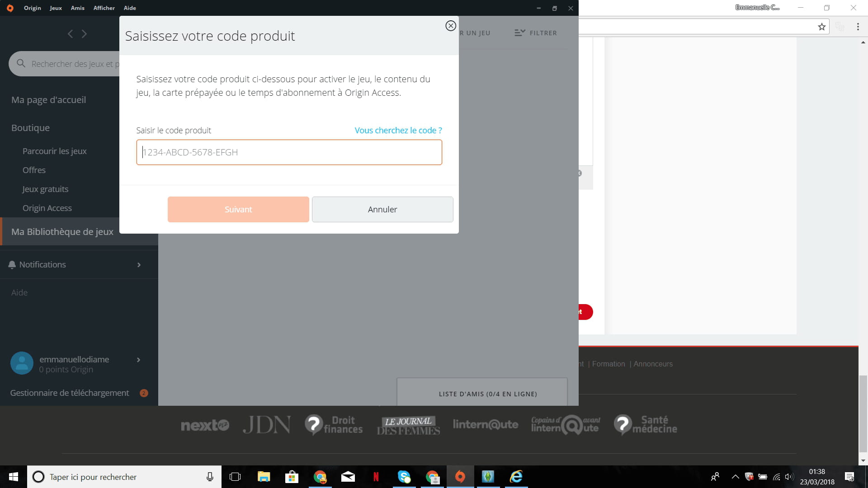The image size is (868, 488).
Task: Open Aide in the Origin sidebar
Action: [x=19, y=293]
